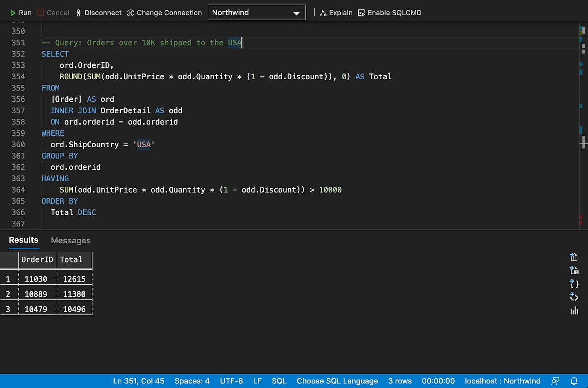This screenshot has width=588, height=388.
Task: Click the SELECT keyword on line 352
Action: (55, 54)
